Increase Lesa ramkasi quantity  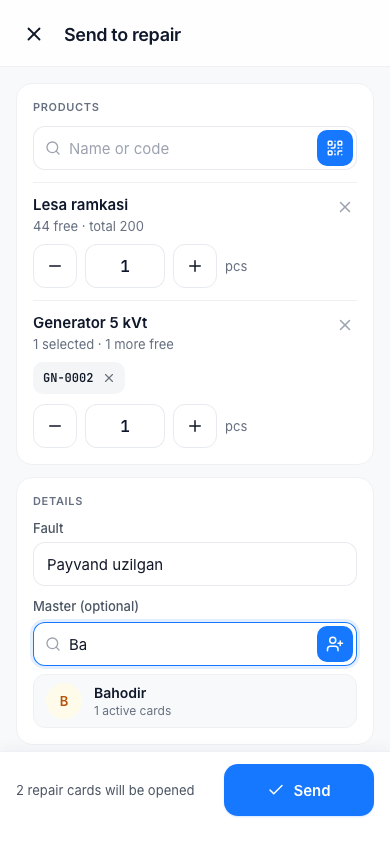(x=195, y=266)
